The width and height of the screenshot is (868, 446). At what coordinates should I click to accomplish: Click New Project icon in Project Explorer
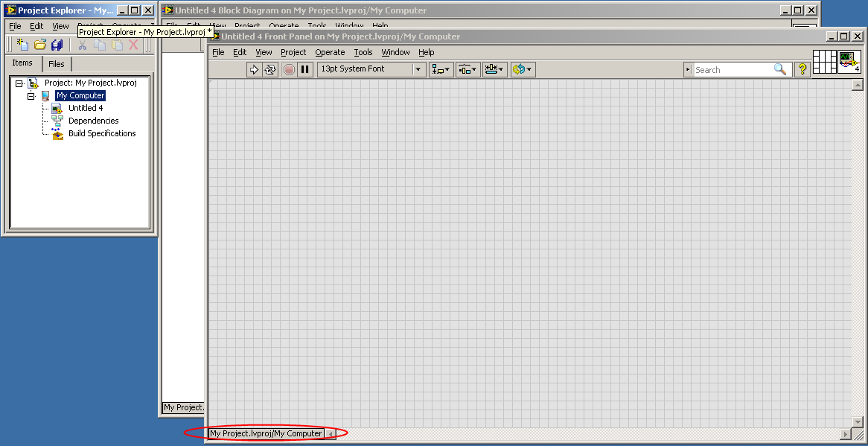click(22, 45)
